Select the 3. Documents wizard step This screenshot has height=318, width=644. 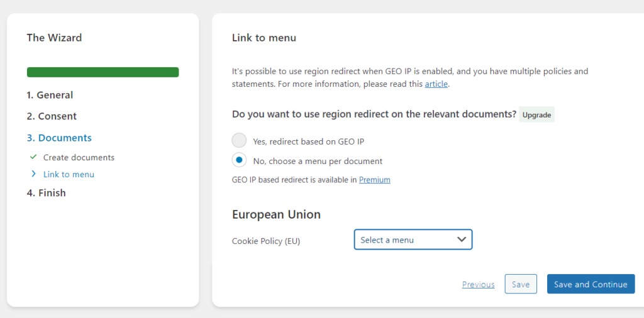(x=59, y=138)
